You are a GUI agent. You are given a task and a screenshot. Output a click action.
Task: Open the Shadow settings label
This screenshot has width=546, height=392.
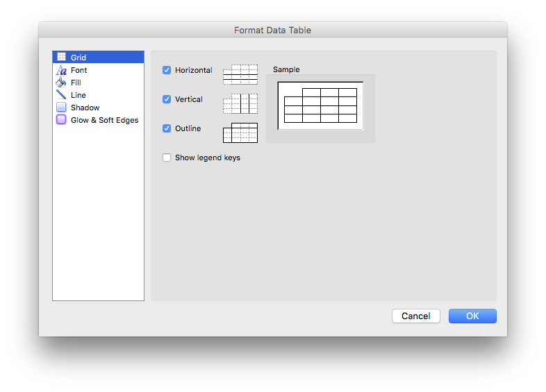(85, 108)
